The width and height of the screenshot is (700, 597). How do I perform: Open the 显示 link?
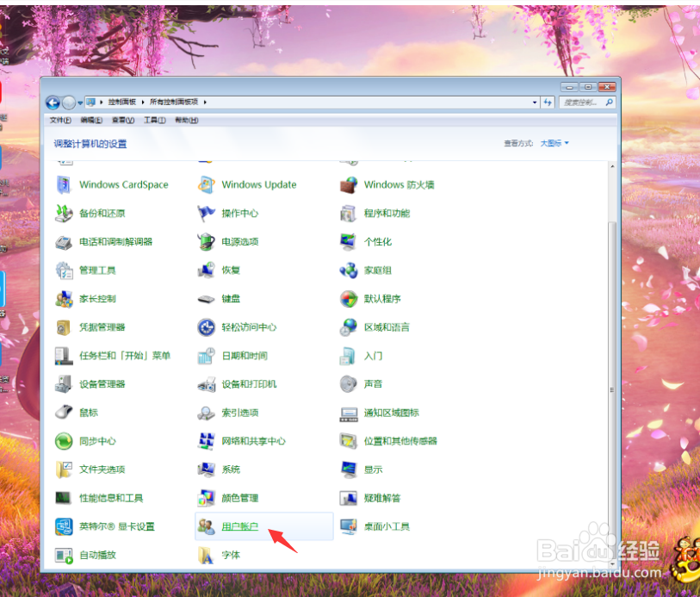(x=373, y=470)
